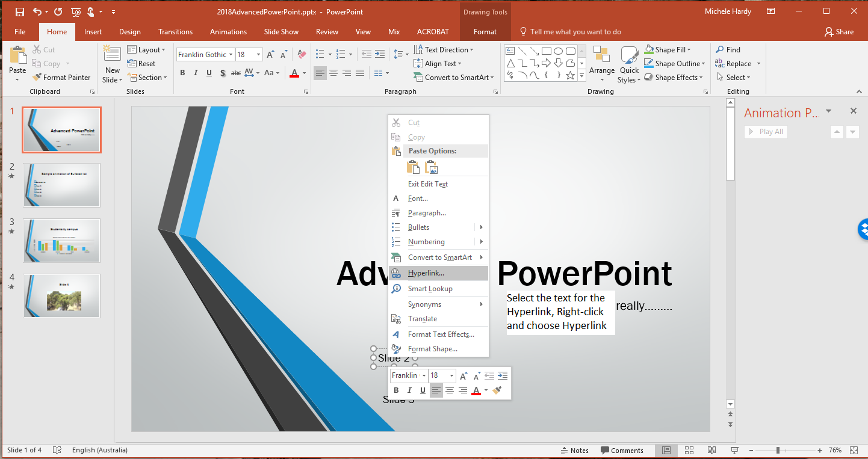Click Increase Indent on the mini toolbar

(503, 375)
